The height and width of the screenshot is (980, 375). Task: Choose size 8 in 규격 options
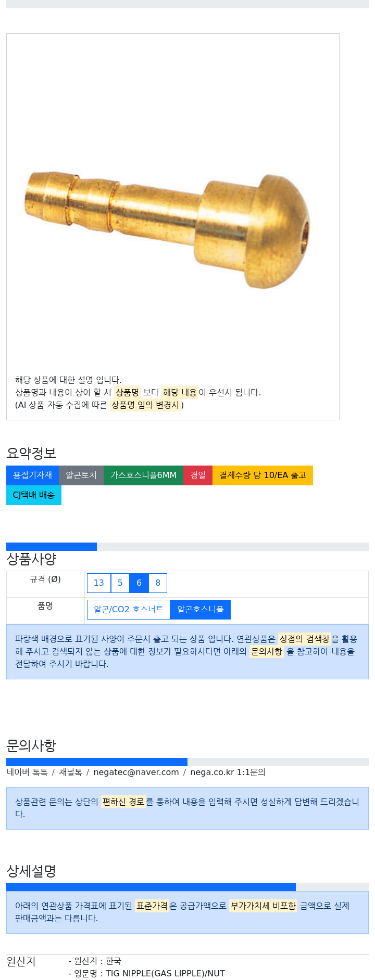[158, 583]
